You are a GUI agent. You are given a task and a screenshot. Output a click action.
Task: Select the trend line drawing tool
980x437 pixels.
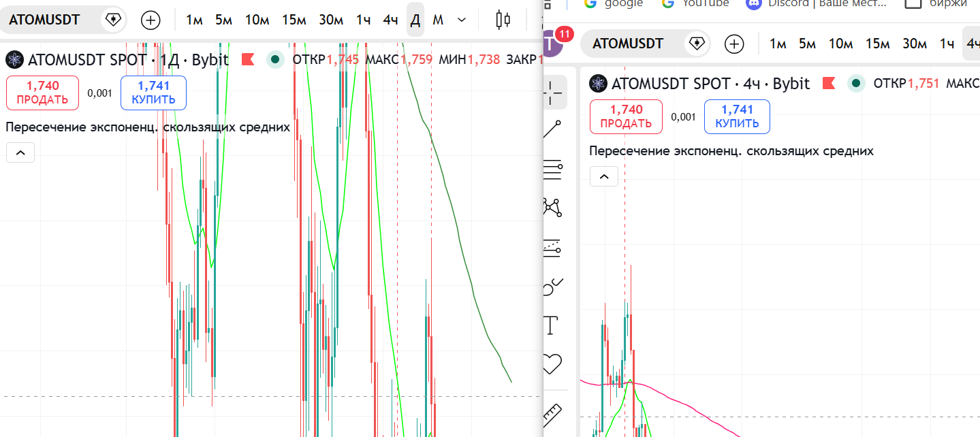[x=552, y=129]
